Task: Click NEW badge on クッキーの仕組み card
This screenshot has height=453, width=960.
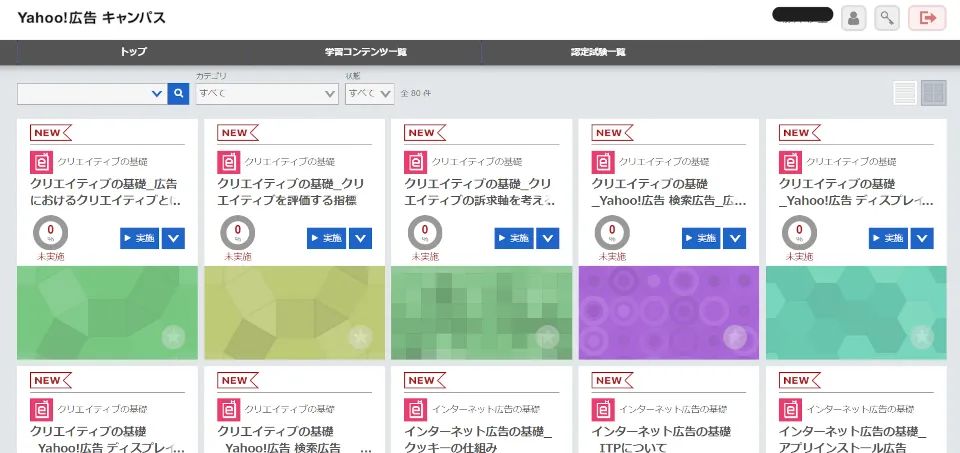Action: point(425,380)
